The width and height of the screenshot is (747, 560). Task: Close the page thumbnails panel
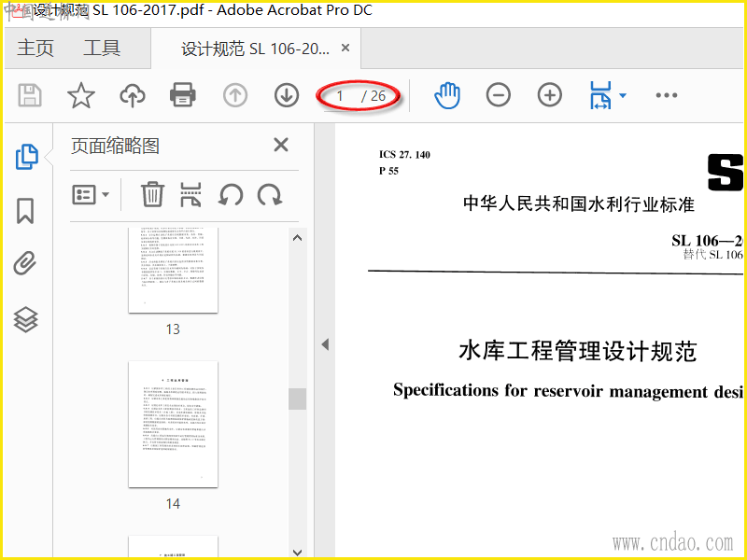coord(281,145)
